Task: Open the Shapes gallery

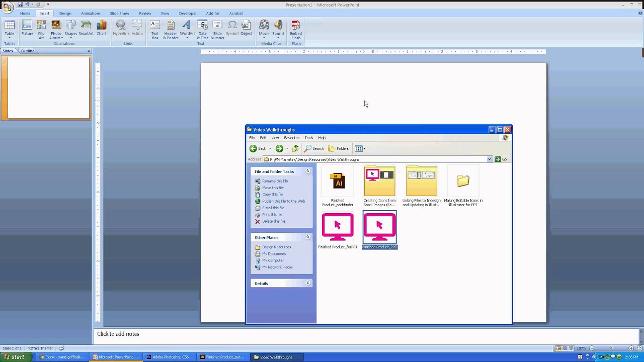Action: click(x=71, y=29)
